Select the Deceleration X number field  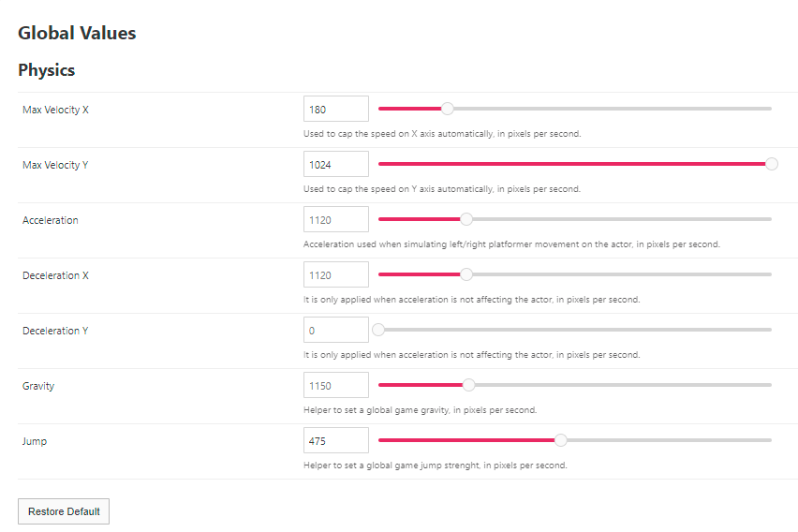[x=336, y=274]
